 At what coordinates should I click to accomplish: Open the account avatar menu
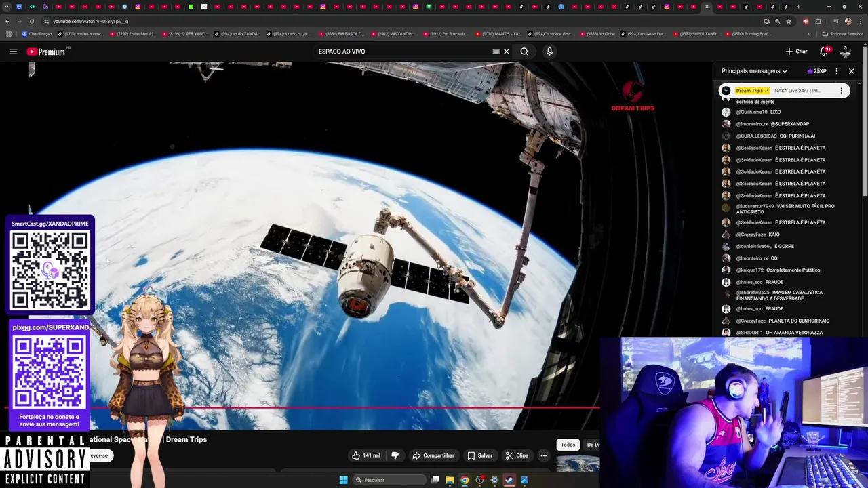click(x=845, y=52)
